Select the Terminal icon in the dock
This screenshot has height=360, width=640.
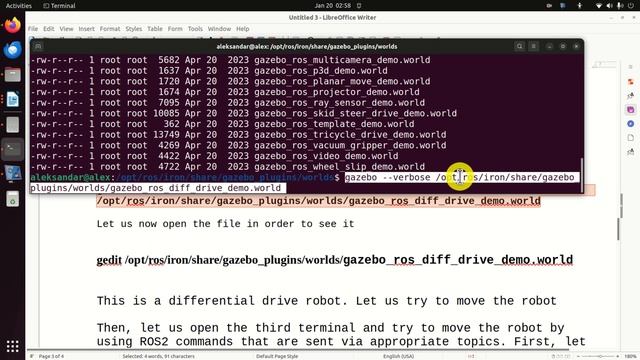pyautogui.click(x=12, y=149)
